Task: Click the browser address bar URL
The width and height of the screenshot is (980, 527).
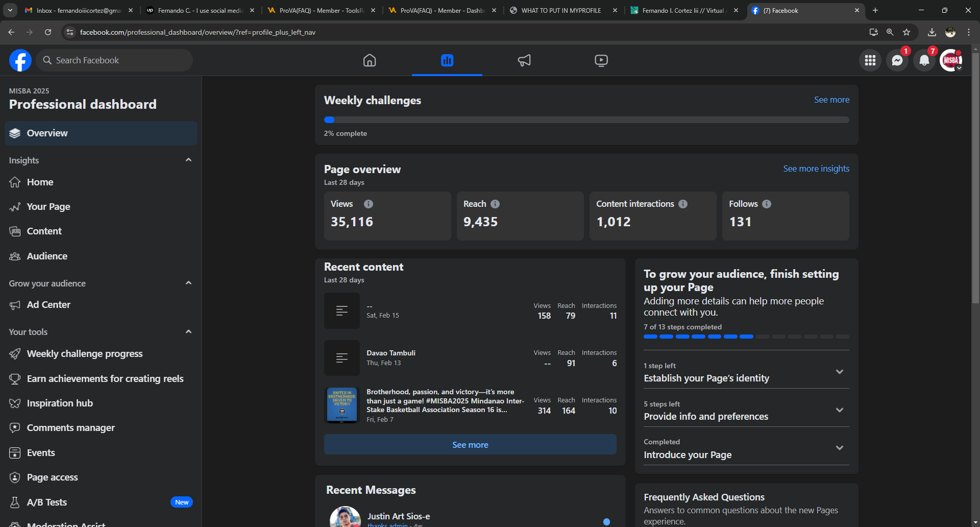Action: tap(198, 32)
